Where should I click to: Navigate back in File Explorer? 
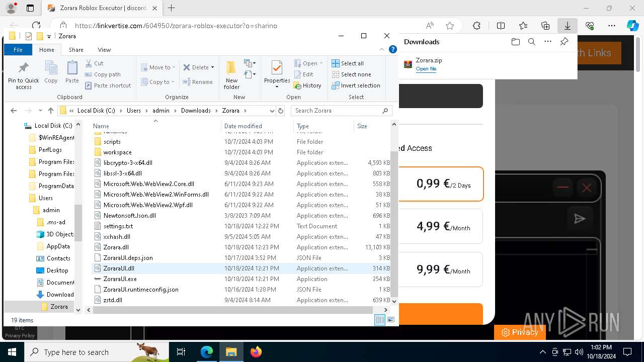click(14, 111)
